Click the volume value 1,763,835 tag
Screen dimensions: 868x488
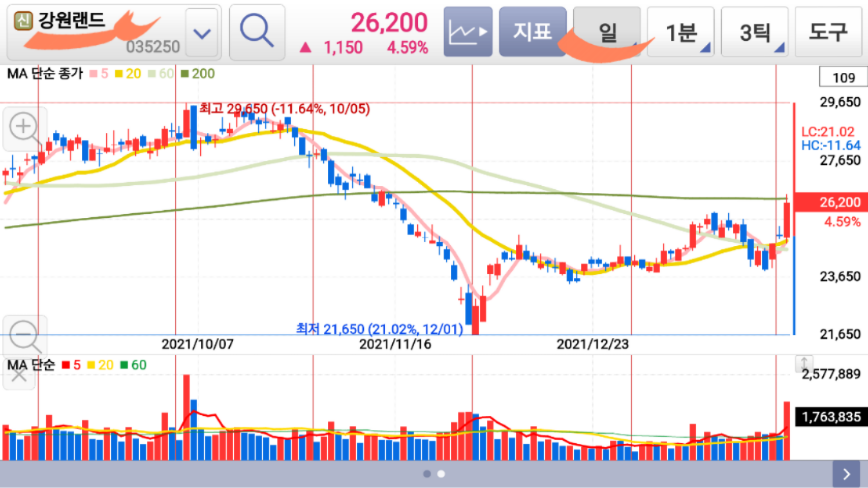pyautogui.click(x=831, y=417)
